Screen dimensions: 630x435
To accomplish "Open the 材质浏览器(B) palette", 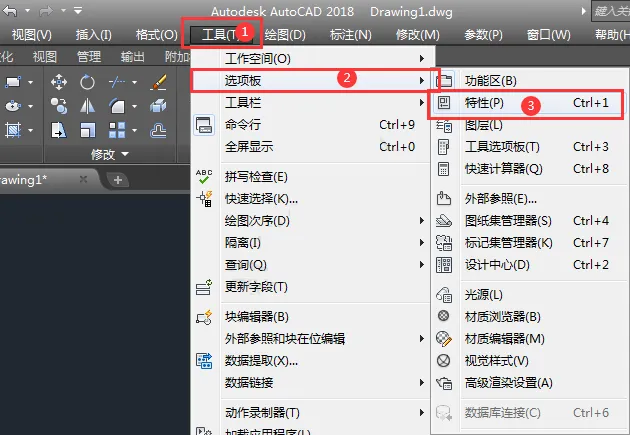I will coord(529,317).
